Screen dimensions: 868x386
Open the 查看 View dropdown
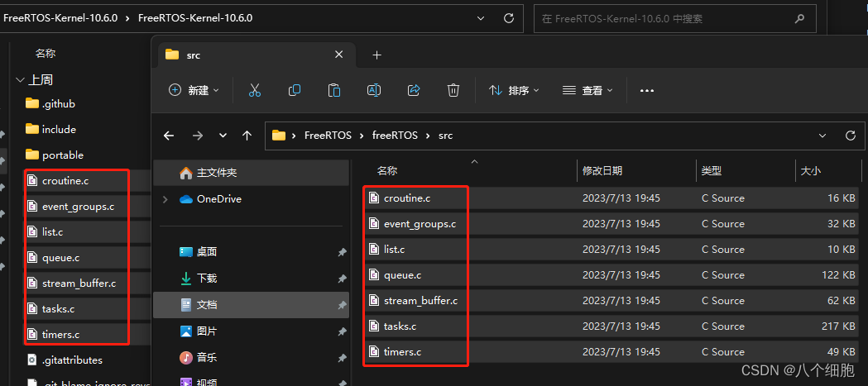pos(587,90)
